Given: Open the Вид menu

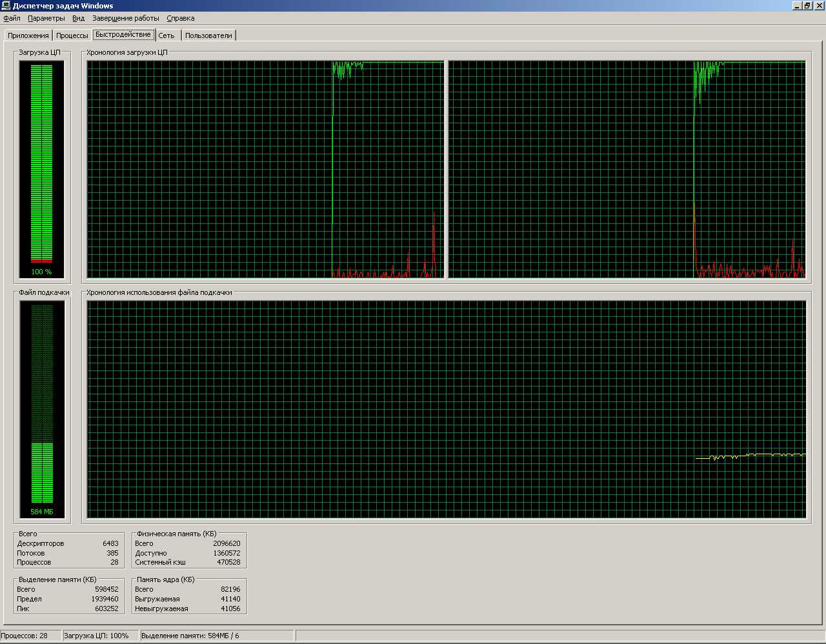Looking at the screenshot, I should click(79, 18).
